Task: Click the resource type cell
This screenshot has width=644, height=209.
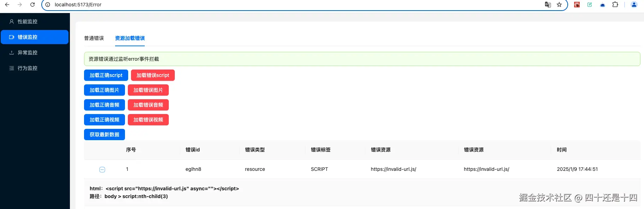Action: tap(255, 169)
